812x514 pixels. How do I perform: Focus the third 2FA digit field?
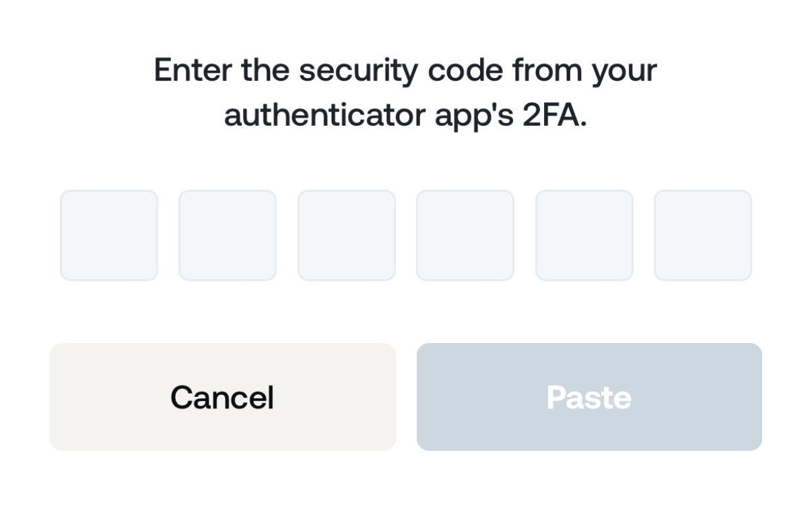(x=347, y=235)
